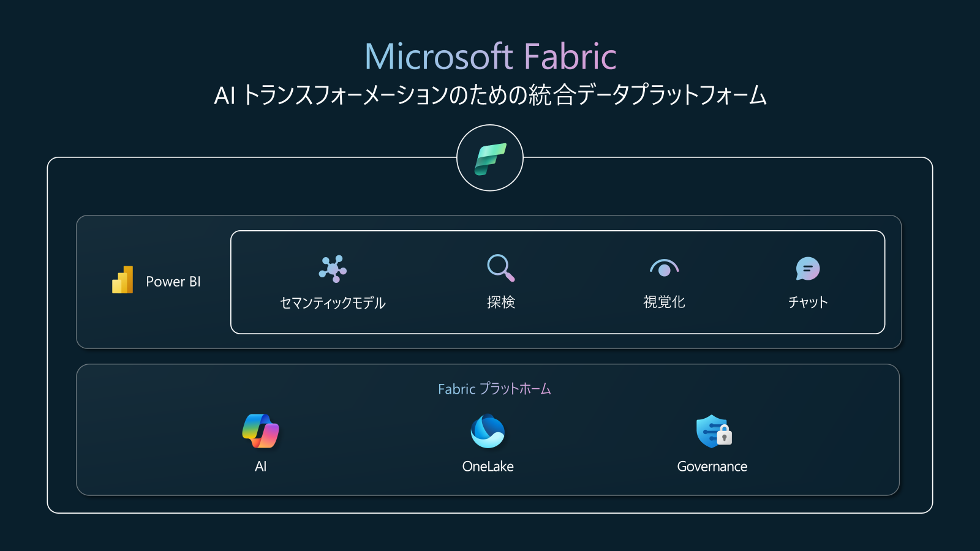Click the 探検 magnifying glass icon
Image resolution: width=980 pixels, height=551 pixels.
pos(501,268)
